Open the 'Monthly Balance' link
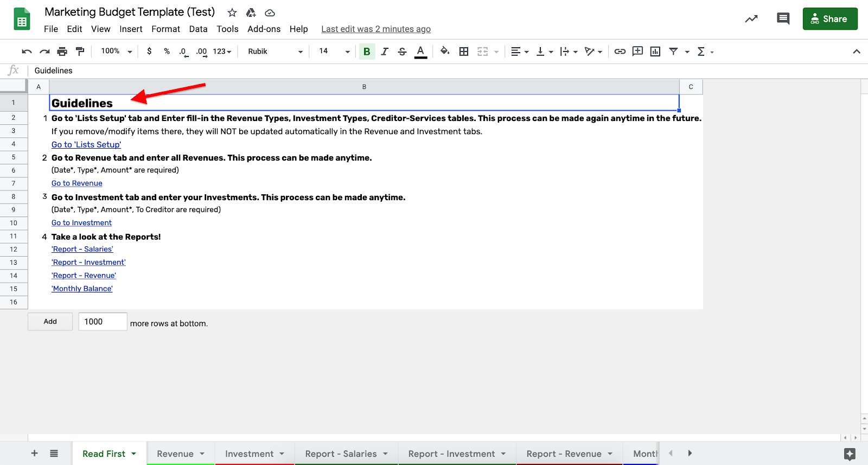Viewport: 868px width, 465px height. point(82,289)
